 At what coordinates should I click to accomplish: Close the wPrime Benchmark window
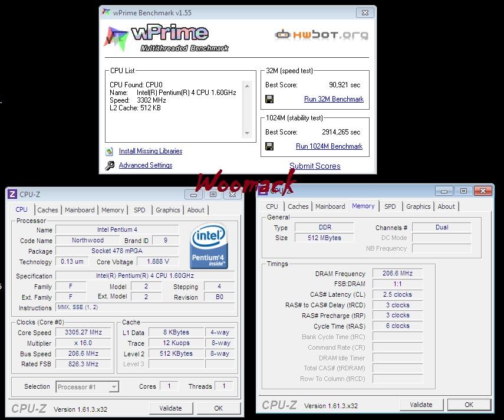pos(365,13)
